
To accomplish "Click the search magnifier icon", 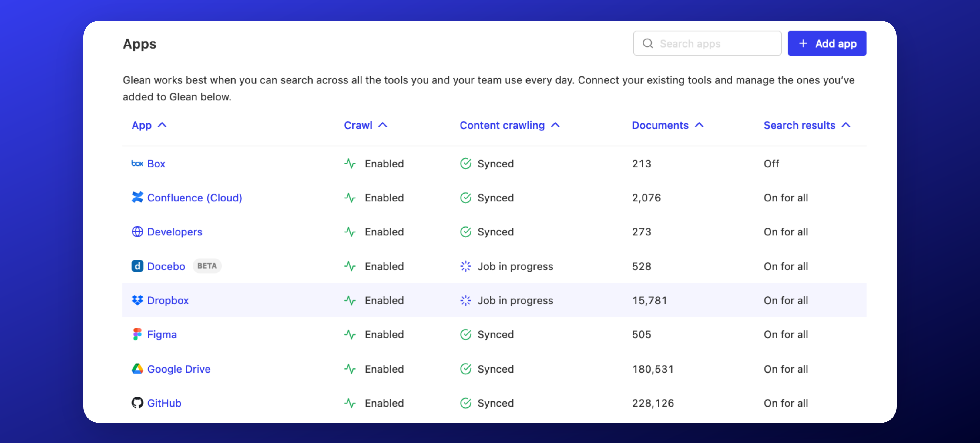I will point(647,44).
